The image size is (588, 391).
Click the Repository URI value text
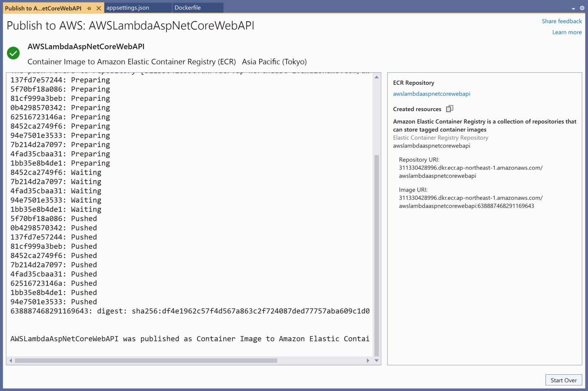click(471, 172)
